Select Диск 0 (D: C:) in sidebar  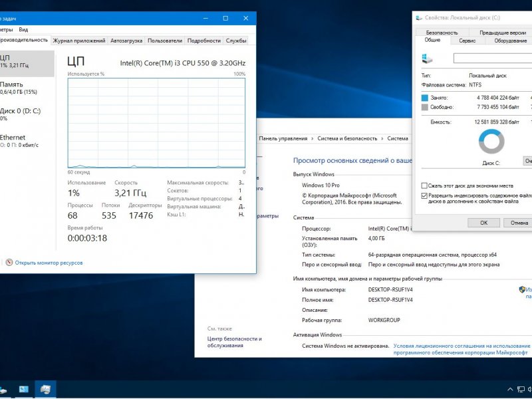[x=27, y=114]
